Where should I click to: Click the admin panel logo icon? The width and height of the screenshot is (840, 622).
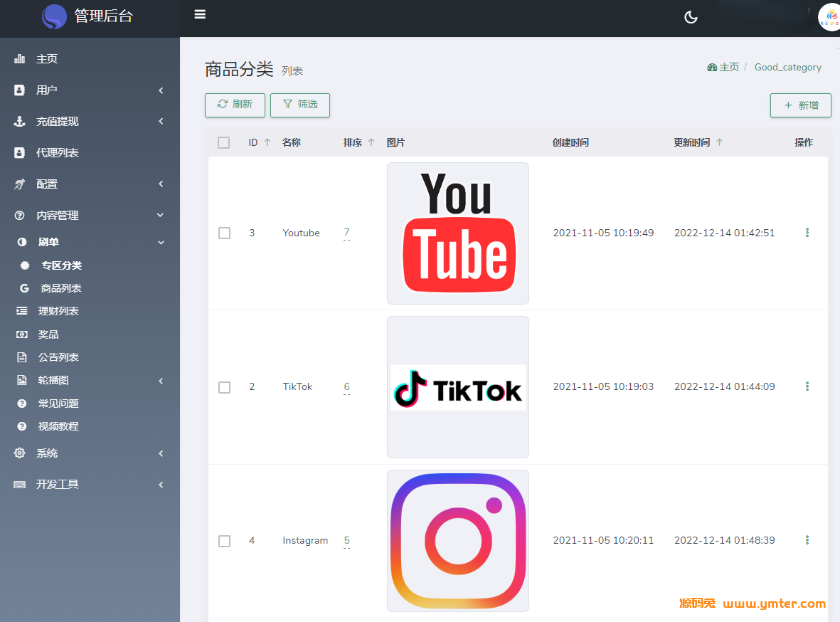[x=55, y=16]
